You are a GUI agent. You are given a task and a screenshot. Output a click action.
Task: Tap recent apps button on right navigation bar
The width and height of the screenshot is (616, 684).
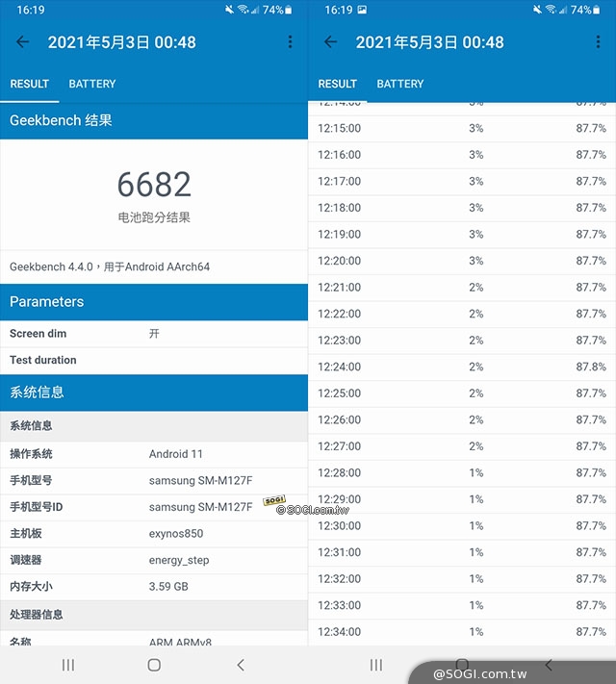click(x=376, y=665)
